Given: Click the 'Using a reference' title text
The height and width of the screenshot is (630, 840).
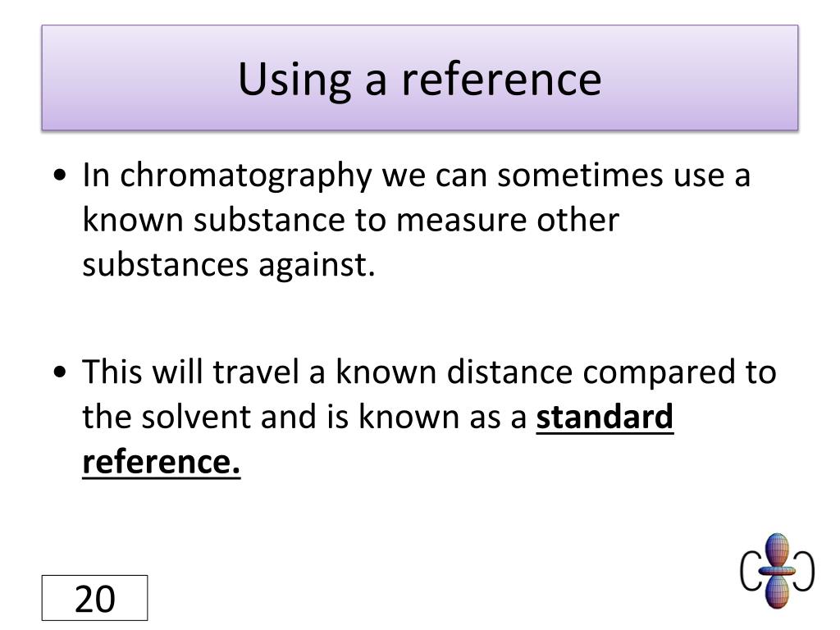Looking at the screenshot, I should click(x=420, y=79).
